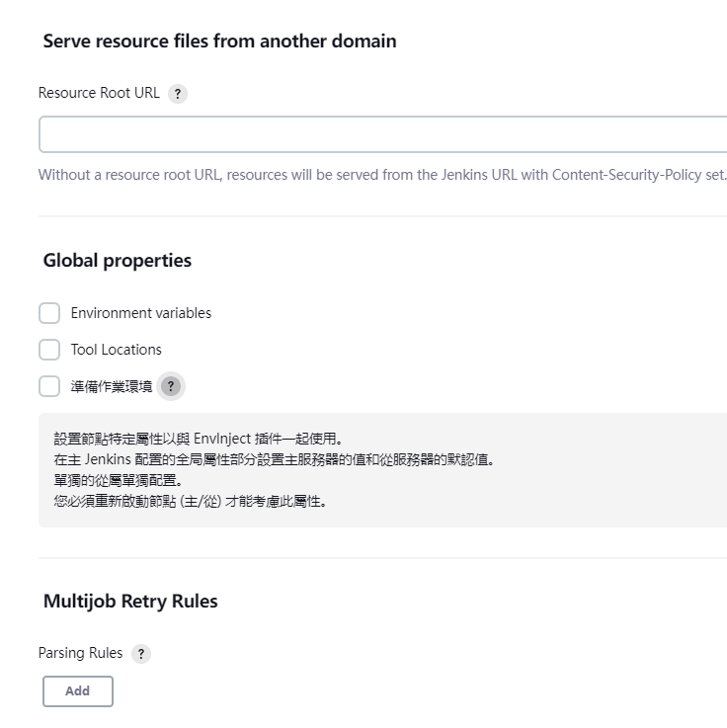Click the EnvInject help text first line
This screenshot has width=727, height=728.
199,439
